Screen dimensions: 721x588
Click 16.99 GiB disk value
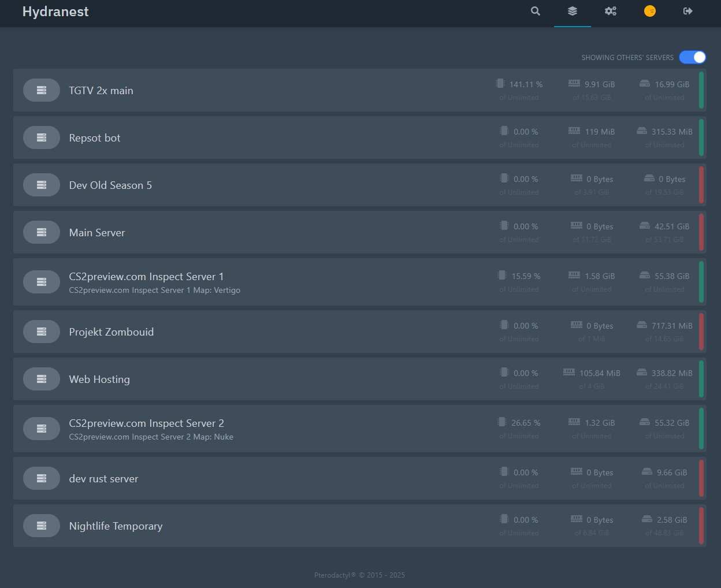[672, 84]
